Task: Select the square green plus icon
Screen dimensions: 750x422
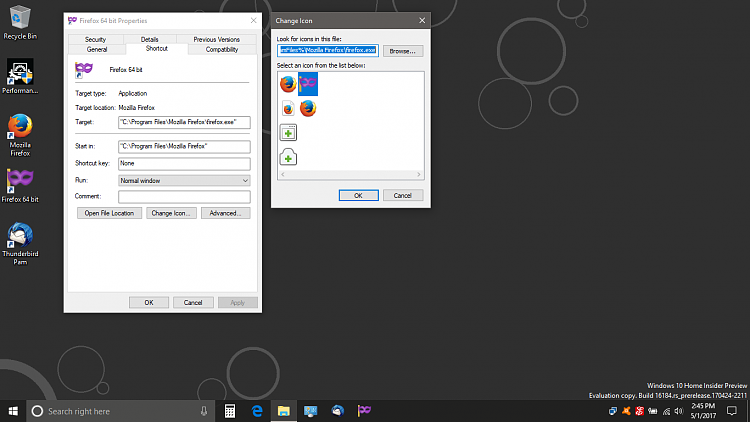Action: point(288,133)
